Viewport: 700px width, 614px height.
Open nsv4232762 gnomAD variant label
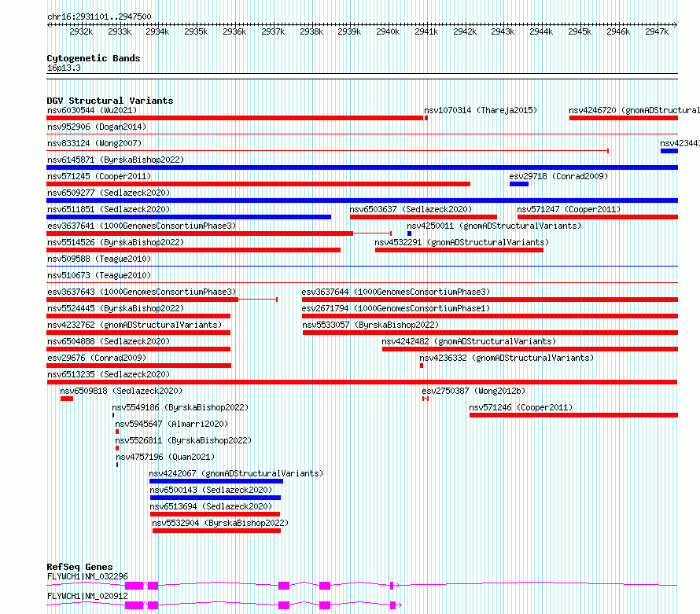pos(134,325)
